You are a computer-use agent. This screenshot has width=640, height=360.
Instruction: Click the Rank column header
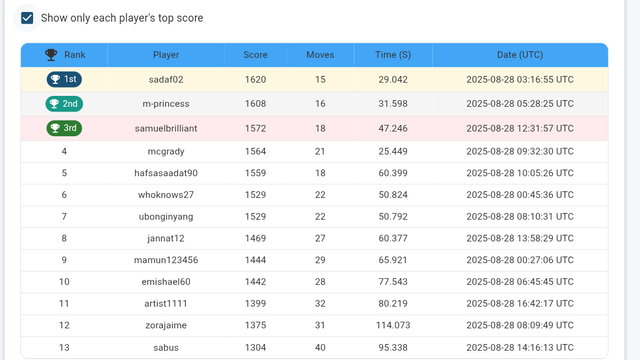click(64, 55)
